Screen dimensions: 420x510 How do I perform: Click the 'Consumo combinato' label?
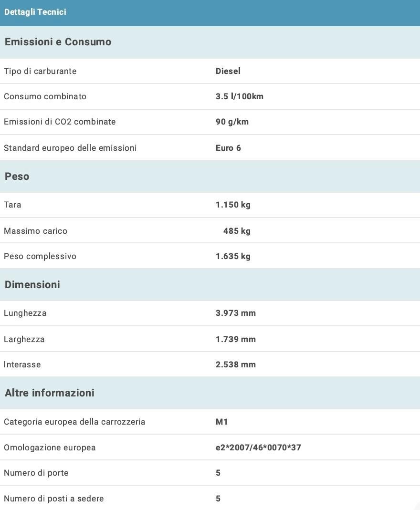[45, 96]
